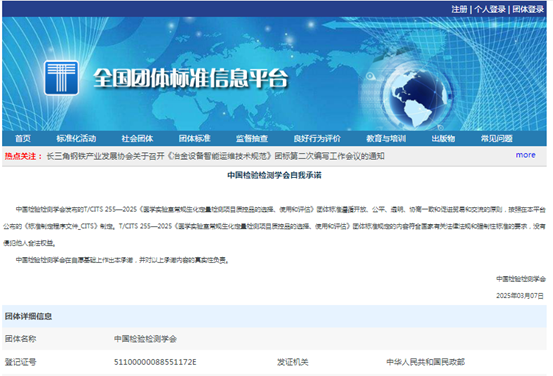The image size is (553, 376).
Task: Open the 出版物 menu item
Action: 443,139
